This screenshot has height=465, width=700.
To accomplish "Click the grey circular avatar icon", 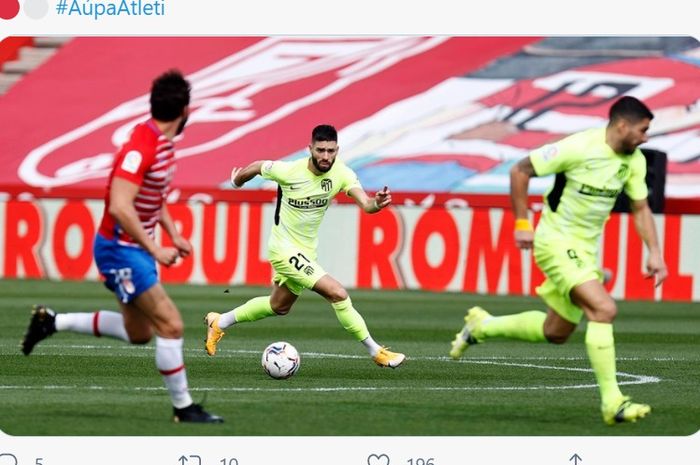I will point(36,9).
